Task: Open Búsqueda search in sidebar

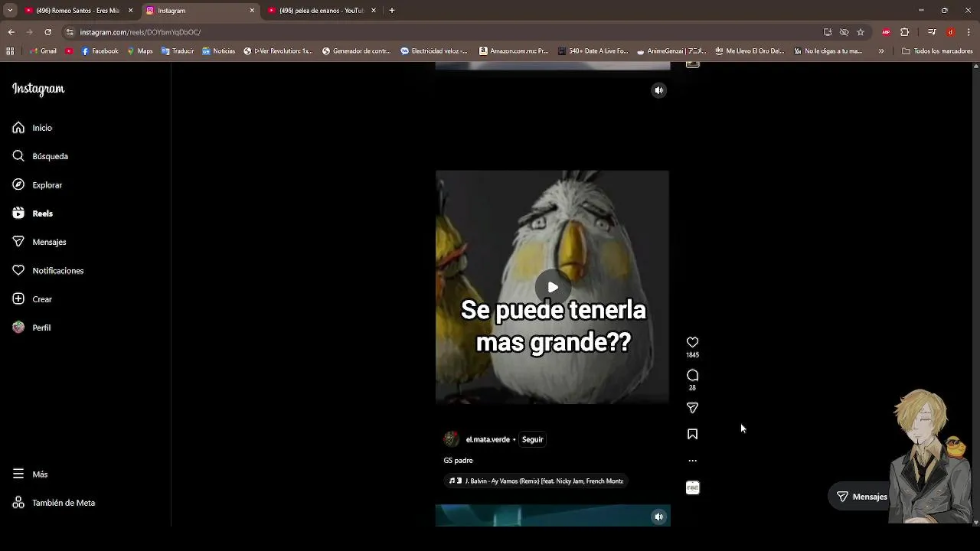Action: [41, 156]
